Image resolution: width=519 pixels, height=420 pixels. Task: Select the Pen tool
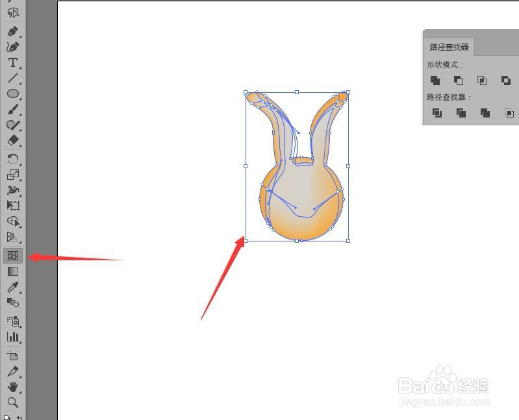(x=13, y=32)
